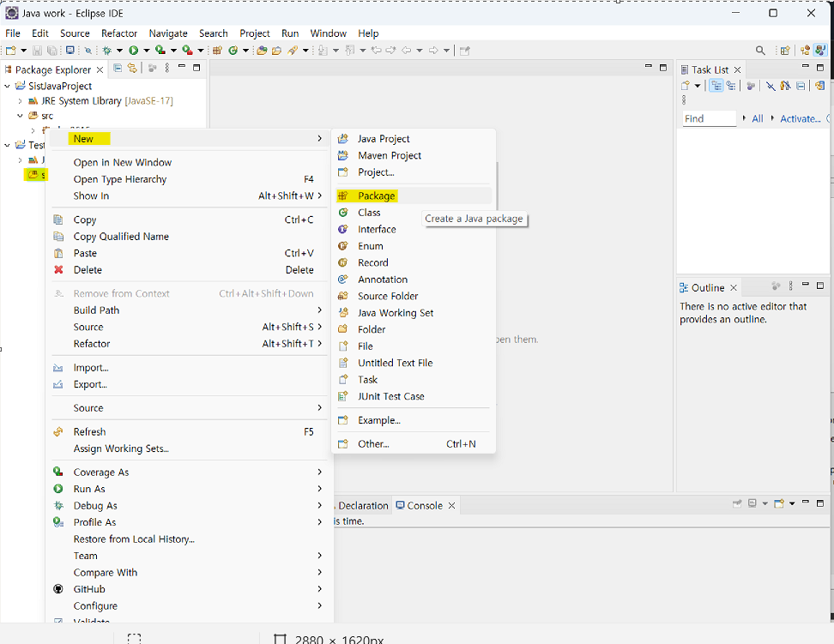
Task: Toggle Hide Completed Tasks in Task List
Action: [x=771, y=86]
